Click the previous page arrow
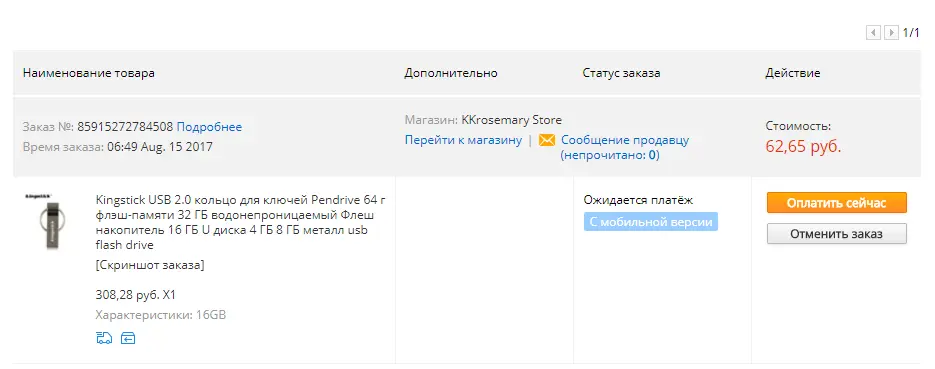Viewport: 935px width, 369px height. pos(874,33)
